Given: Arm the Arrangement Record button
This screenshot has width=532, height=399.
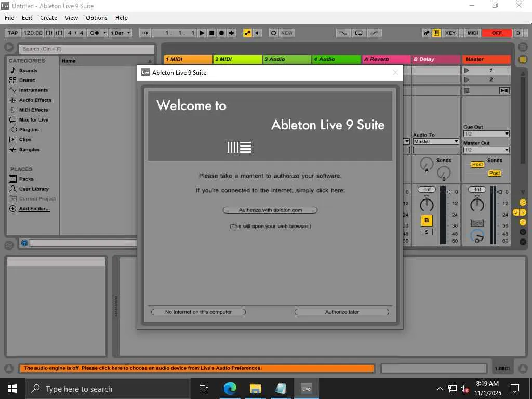Looking at the screenshot, I should (221, 33).
